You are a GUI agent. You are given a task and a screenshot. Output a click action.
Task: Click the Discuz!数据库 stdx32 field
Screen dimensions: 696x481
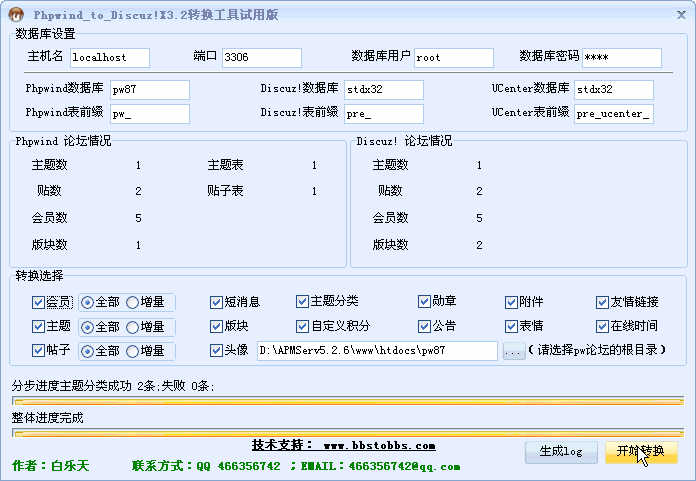click(x=384, y=90)
